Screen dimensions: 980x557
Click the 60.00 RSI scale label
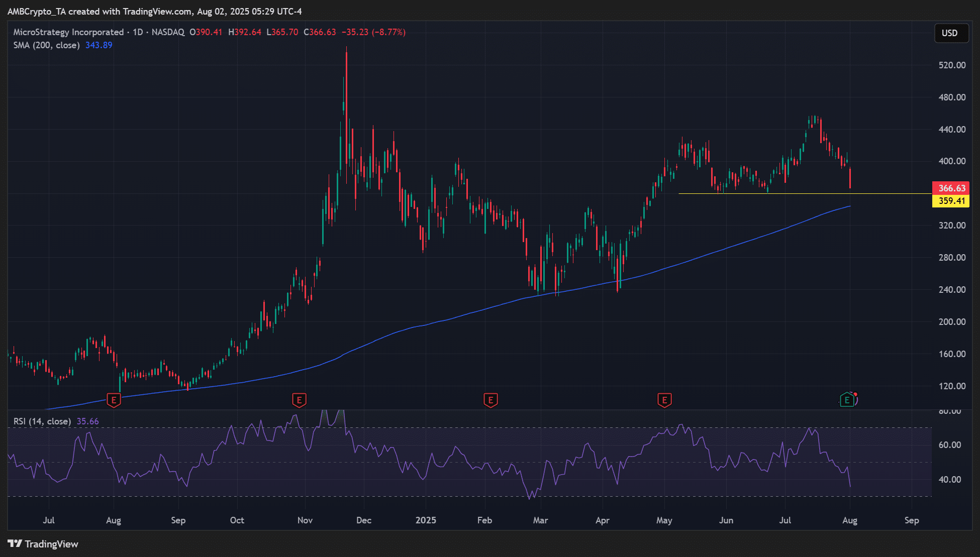pyautogui.click(x=949, y=445)
